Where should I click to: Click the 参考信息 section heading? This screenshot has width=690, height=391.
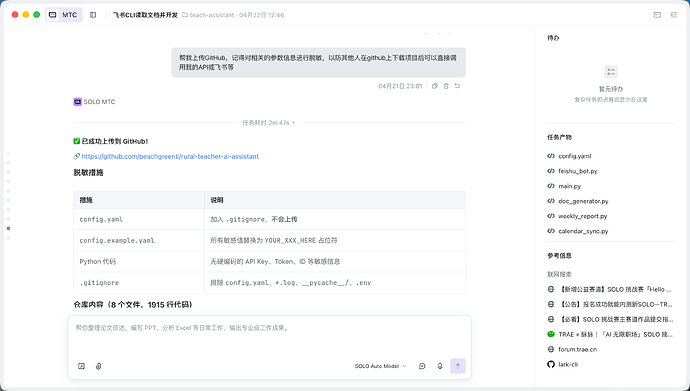559,256
